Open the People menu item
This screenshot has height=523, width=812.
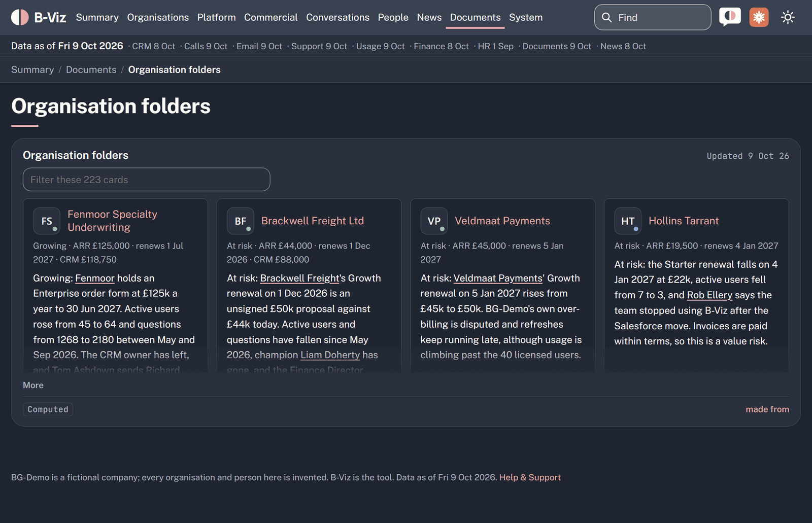(393, 17)
